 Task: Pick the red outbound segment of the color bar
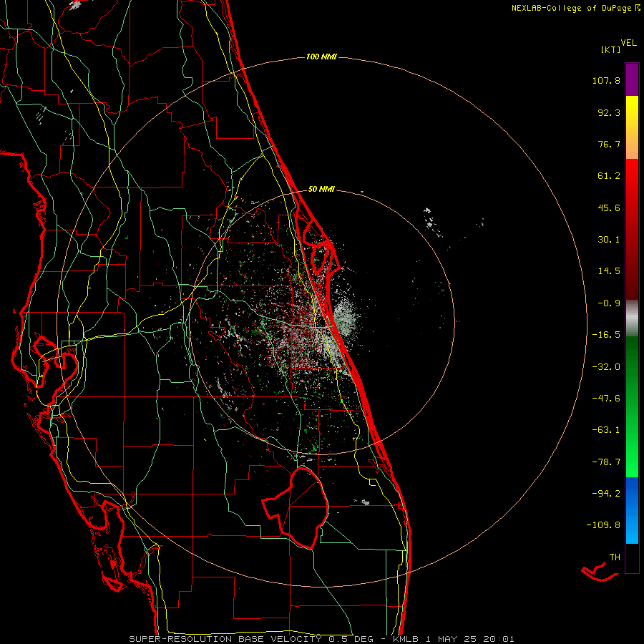tap(632, 229)
